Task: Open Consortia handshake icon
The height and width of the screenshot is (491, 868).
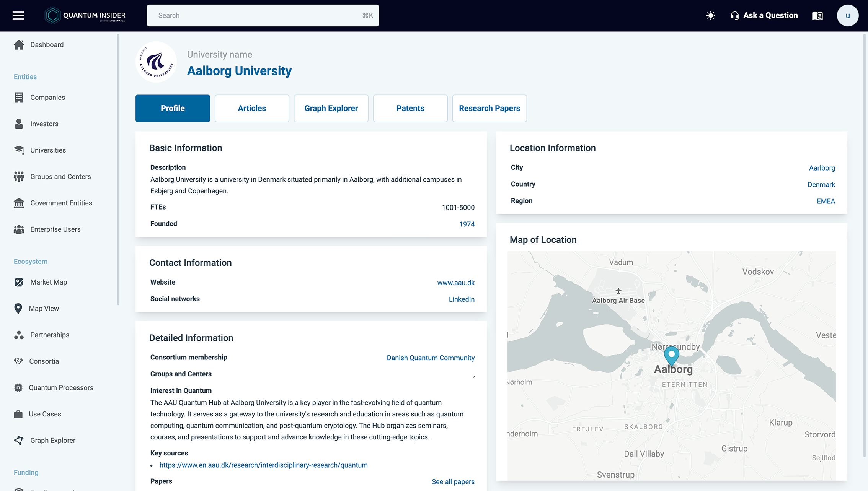Action: point(18,361)
